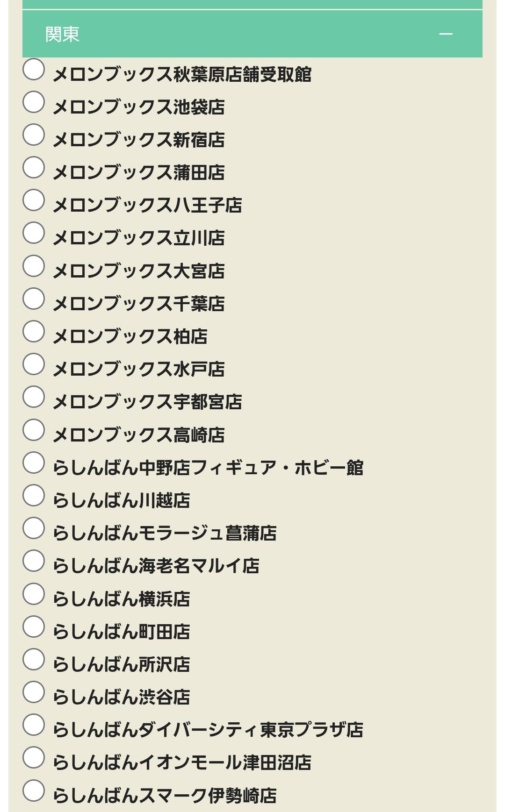This screenshot has height=812, width=505.
Task: Pick らしんばん横浜店 radio button
Action: point(34,594)
